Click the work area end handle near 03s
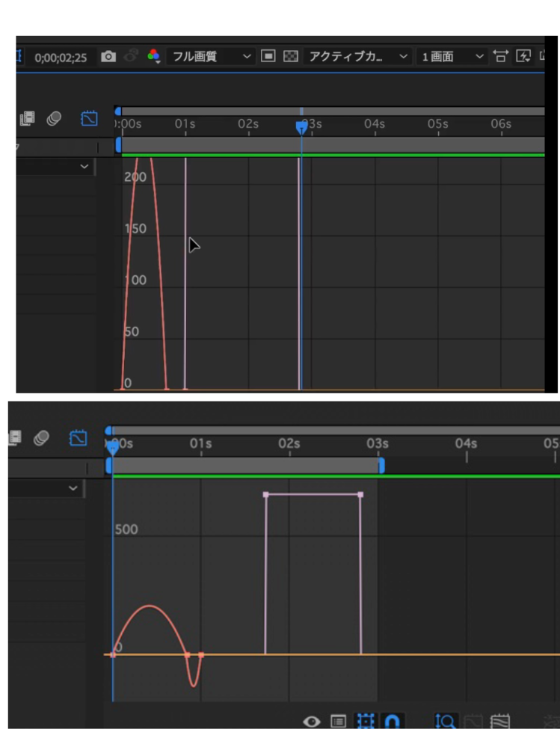The image size is (560, 747). click(x=381, y=466)
